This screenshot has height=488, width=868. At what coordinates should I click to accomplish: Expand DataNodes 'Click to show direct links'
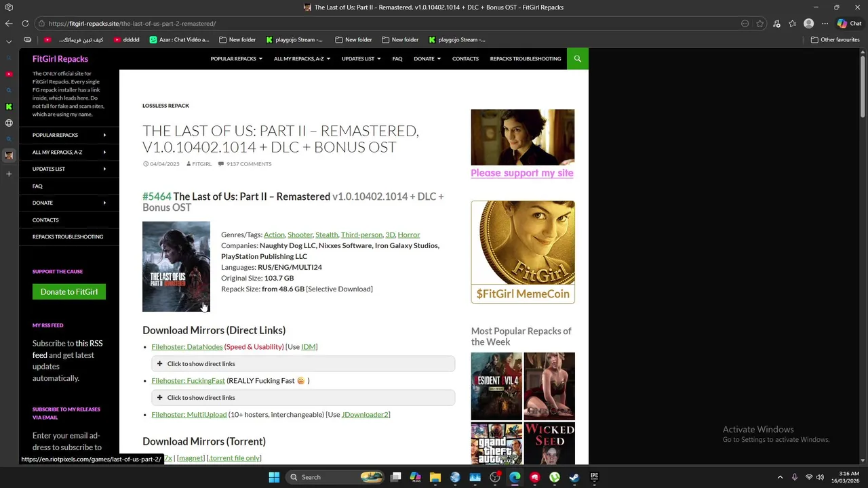303,364
